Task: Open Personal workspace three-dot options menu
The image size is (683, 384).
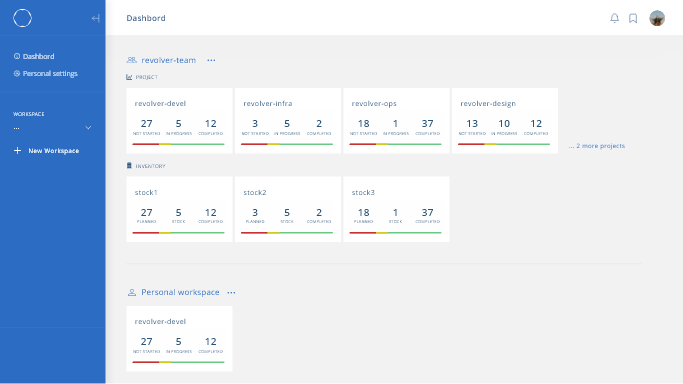Action: pyautogui.click(x=231, y=293)
